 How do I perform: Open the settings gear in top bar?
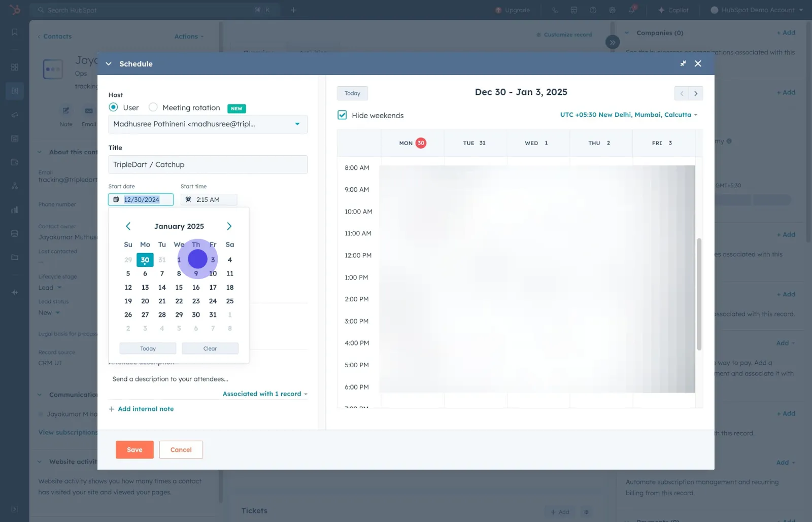click(x=613, y=10)
